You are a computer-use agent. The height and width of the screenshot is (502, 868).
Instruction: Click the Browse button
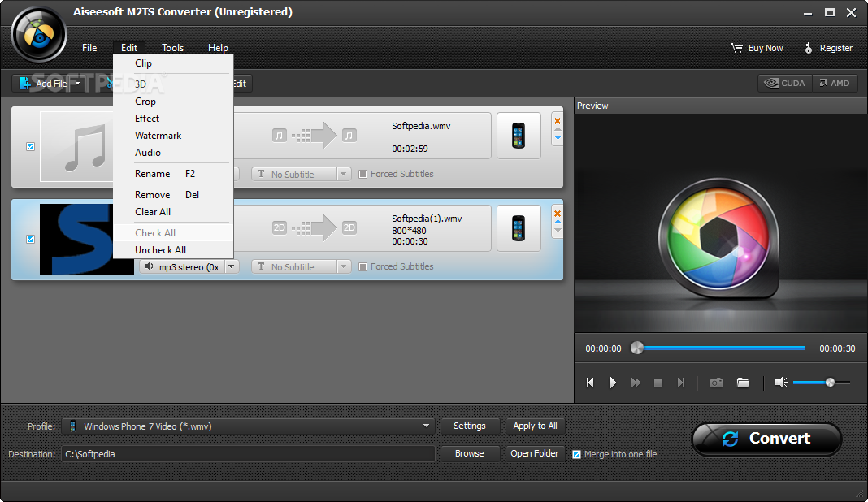tap(470, 454)
